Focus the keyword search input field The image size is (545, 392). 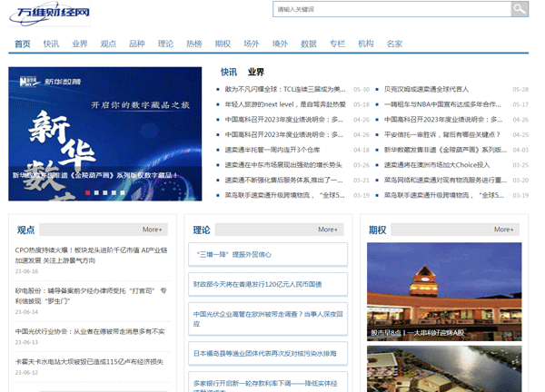click(391, 9)
